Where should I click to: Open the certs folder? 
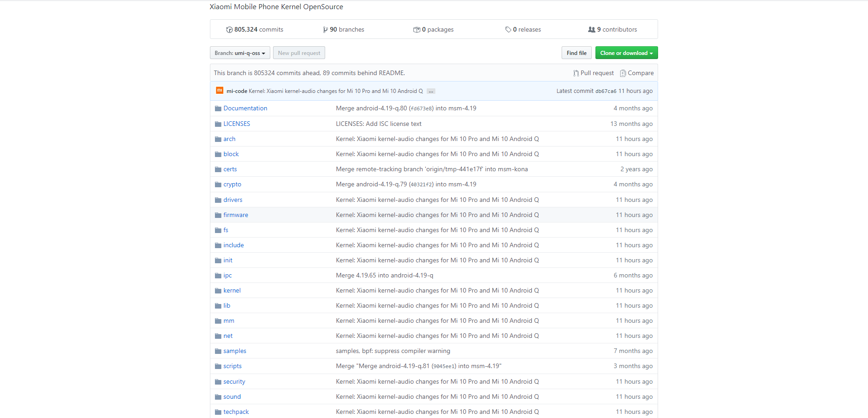coord(230,169)
